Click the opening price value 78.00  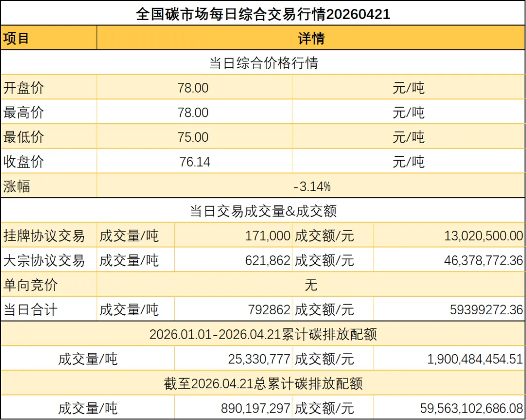(x=195, y=88)
